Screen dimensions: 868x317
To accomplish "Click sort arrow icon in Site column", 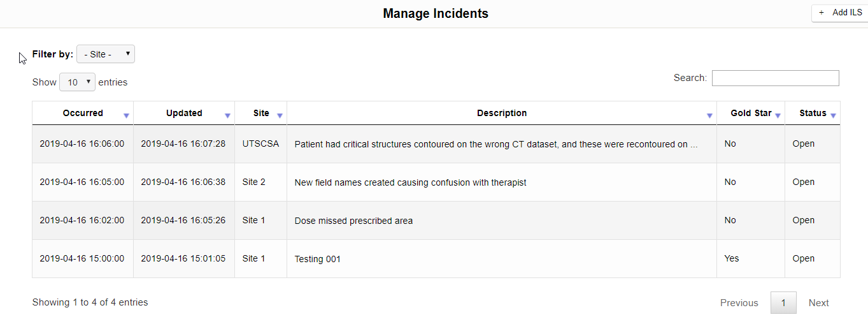I will (x=280, y=115).
